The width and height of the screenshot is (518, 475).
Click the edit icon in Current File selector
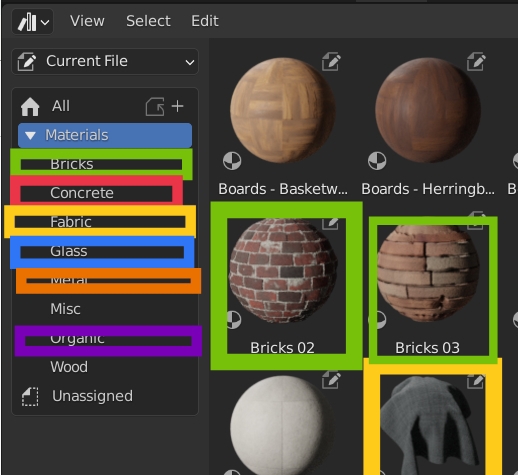(x=27, y=61)
